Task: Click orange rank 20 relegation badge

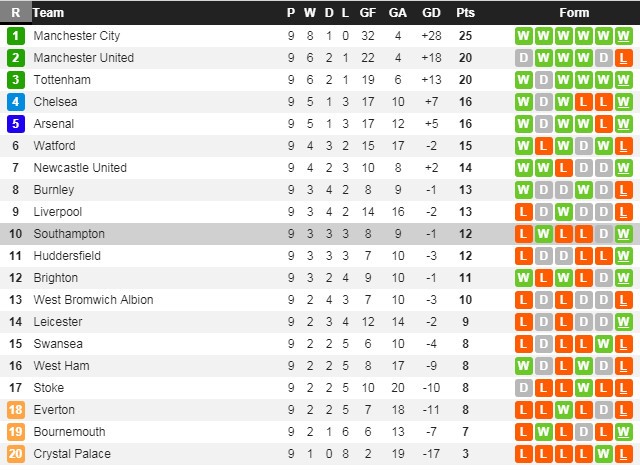Action: pyautogui.click(x=15, y=454)
